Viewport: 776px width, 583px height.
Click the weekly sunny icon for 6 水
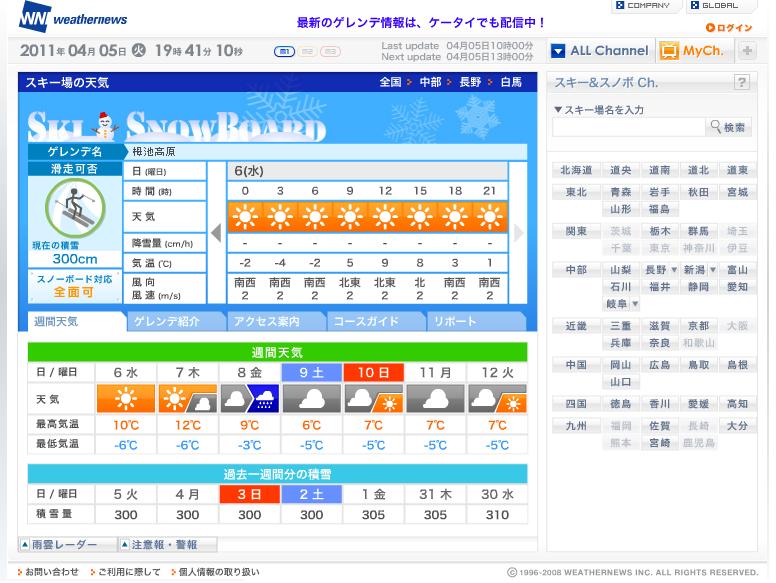(126, 399)
